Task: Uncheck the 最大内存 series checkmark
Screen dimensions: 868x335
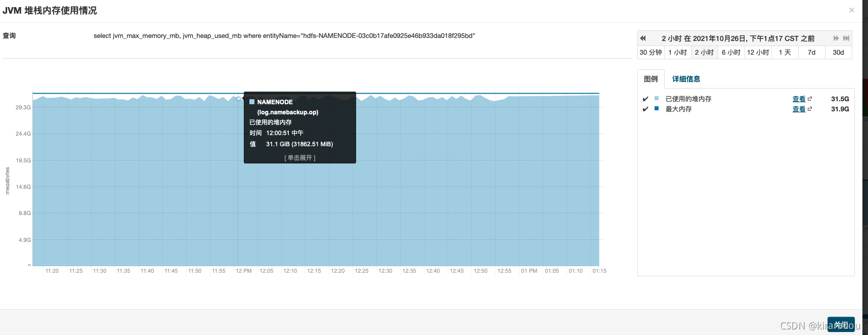Action: pos(645,109)
